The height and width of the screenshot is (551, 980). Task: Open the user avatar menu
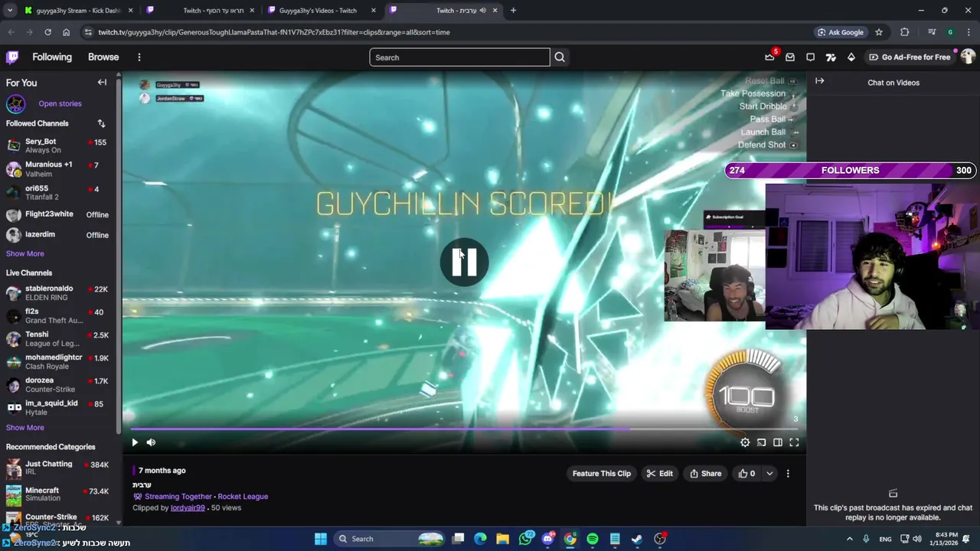click(x=968, y=57)
